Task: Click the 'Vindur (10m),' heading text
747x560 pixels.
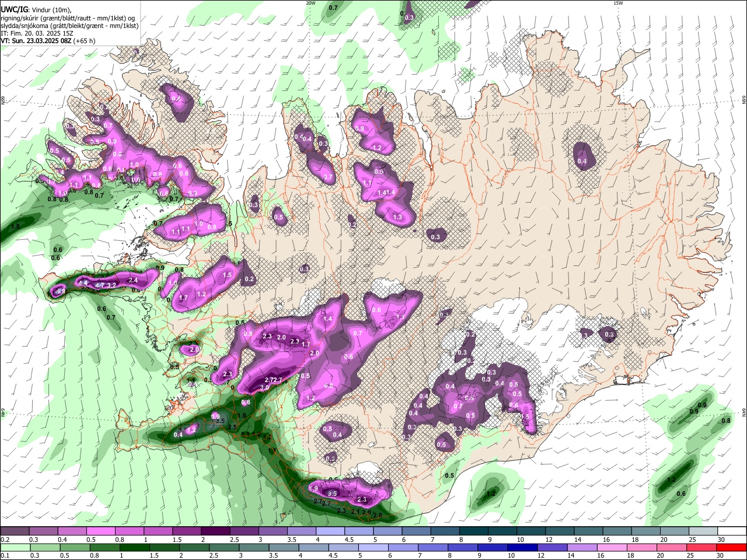Action: [x=51, y=10]
